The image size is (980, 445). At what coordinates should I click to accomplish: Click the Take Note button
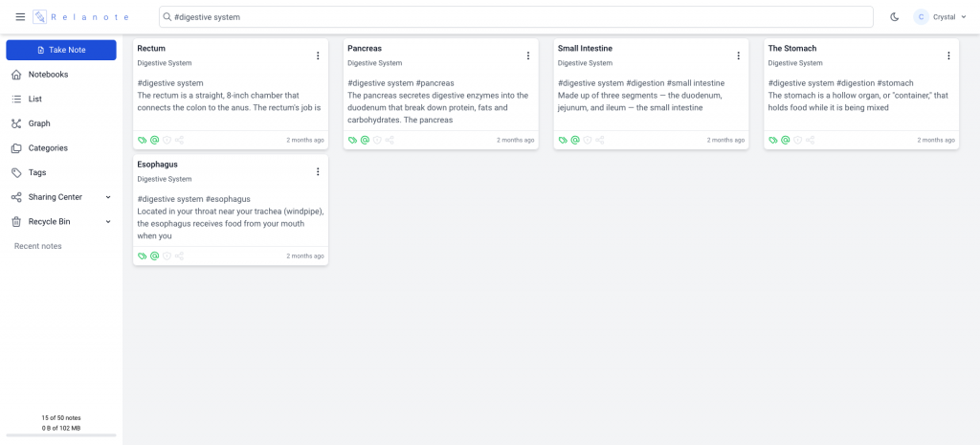(61, 50)
